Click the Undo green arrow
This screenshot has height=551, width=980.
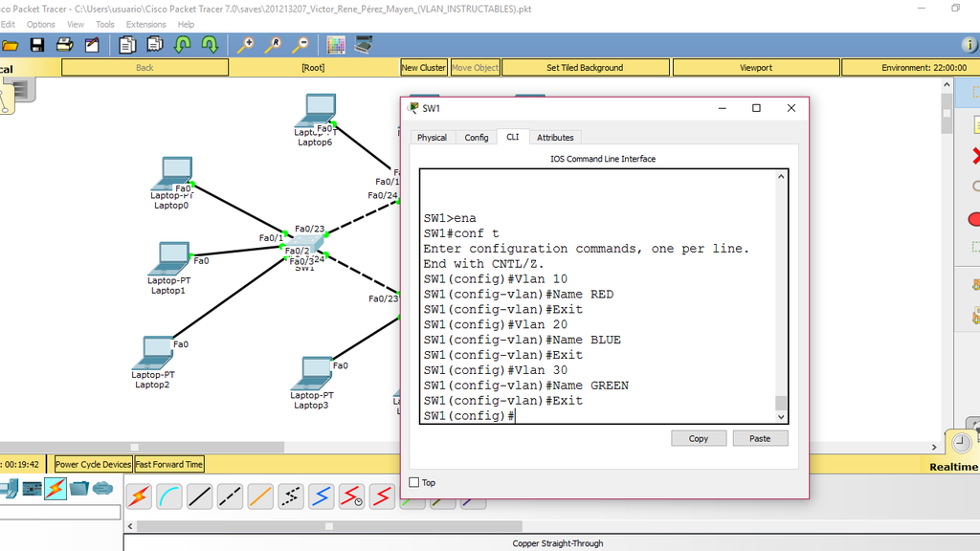click(x=183, y=45)
